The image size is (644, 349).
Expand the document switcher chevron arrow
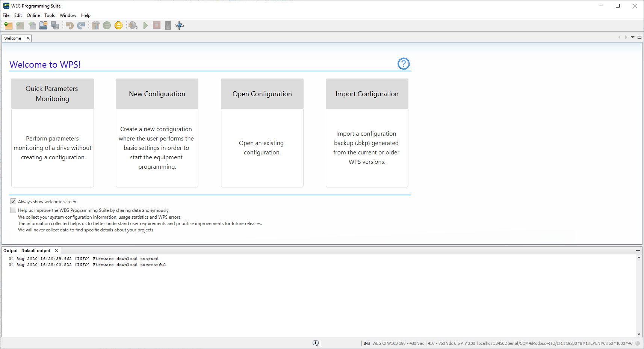(x=626, y=37)
